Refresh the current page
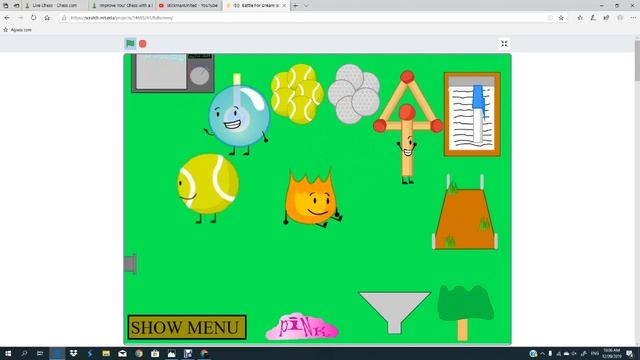Image resolution: width=640 pixels, height=360 pixels. 33,18
